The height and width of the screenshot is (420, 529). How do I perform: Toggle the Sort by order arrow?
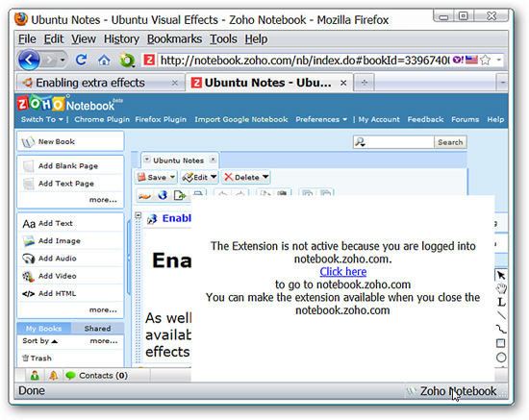[x=55, y=341]
